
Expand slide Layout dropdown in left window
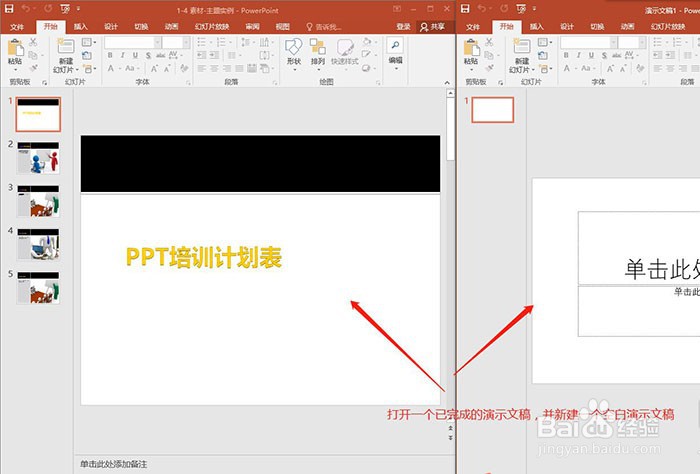pos(88,42)
